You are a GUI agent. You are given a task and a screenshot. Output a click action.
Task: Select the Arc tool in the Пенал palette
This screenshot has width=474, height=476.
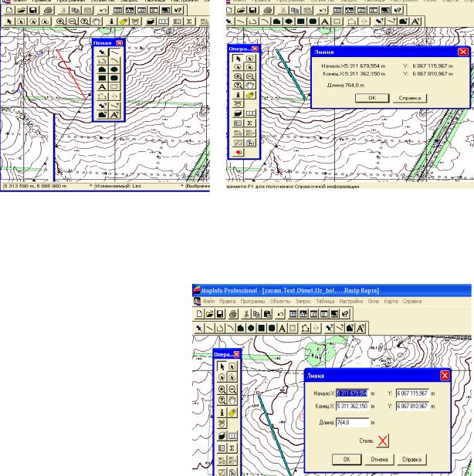click(x=114, y=61)
